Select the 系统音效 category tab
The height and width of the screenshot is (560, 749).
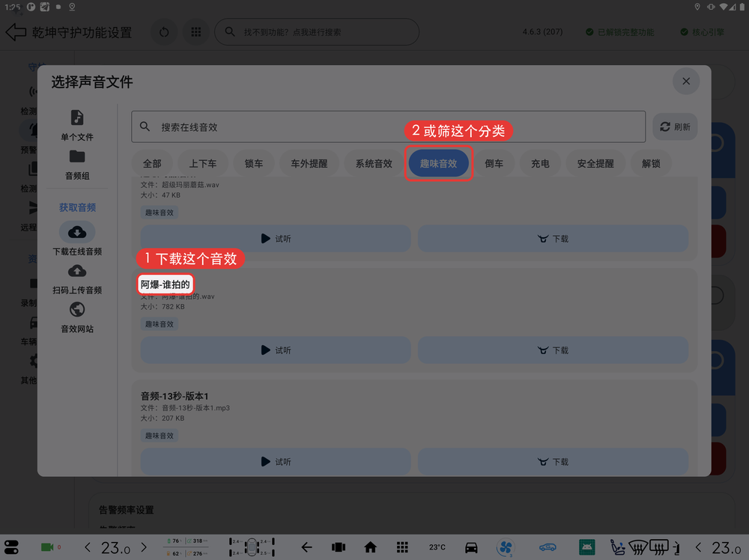coord(374,164)
